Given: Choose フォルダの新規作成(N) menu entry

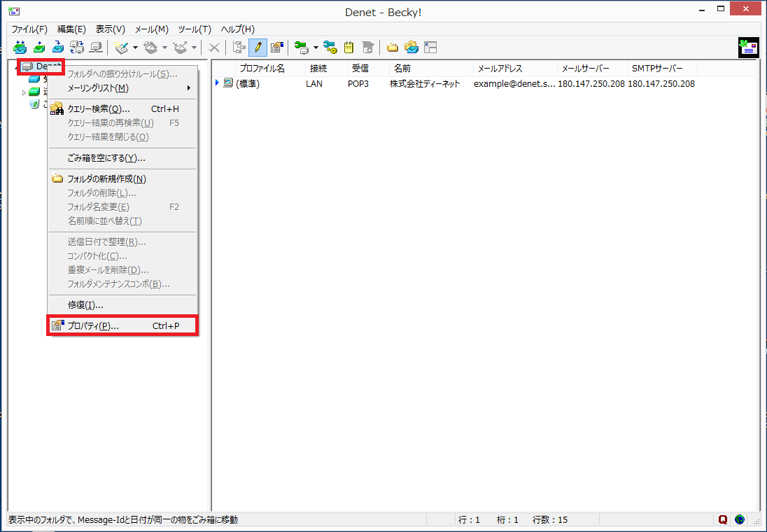Looking at the screenshot, I should [122, 179].
